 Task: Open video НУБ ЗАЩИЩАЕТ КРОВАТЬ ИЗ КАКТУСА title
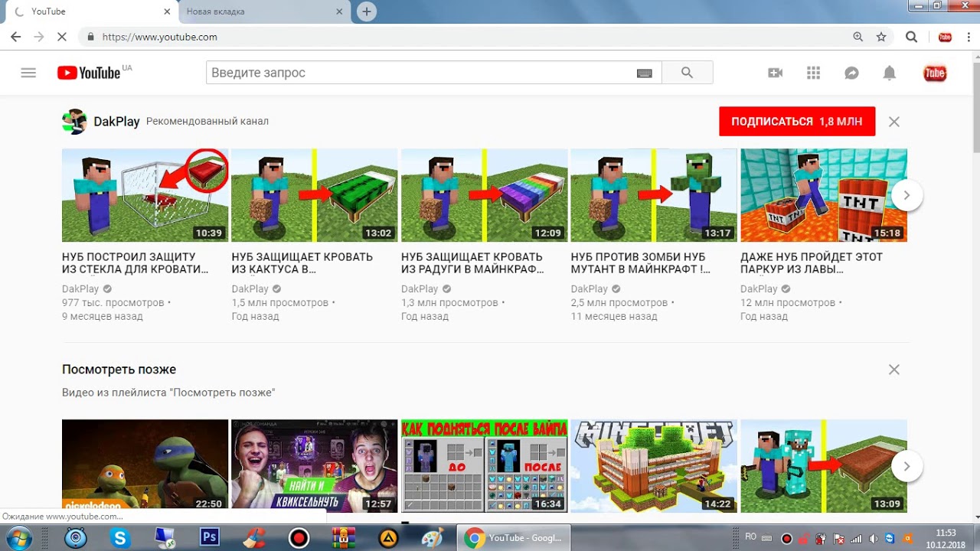(302, 263)
